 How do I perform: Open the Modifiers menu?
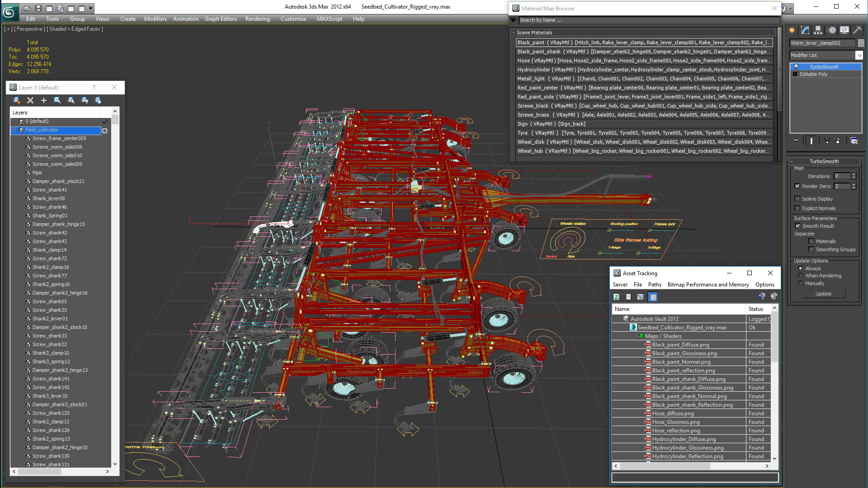pos(156,19)
